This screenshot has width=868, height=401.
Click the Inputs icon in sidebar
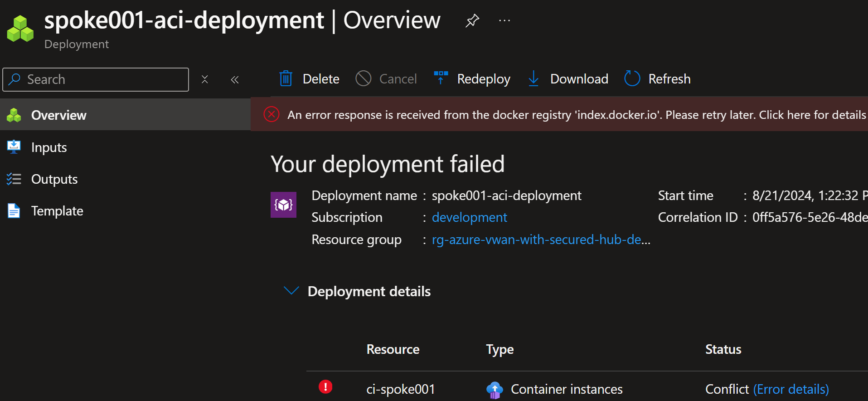(14, 147)
